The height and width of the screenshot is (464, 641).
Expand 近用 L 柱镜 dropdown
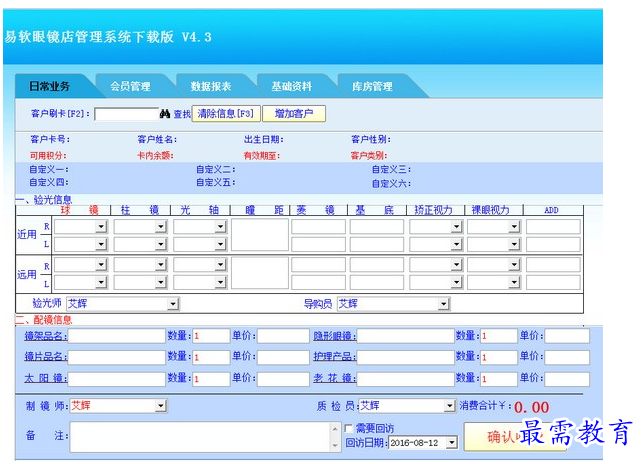point(161,244)
